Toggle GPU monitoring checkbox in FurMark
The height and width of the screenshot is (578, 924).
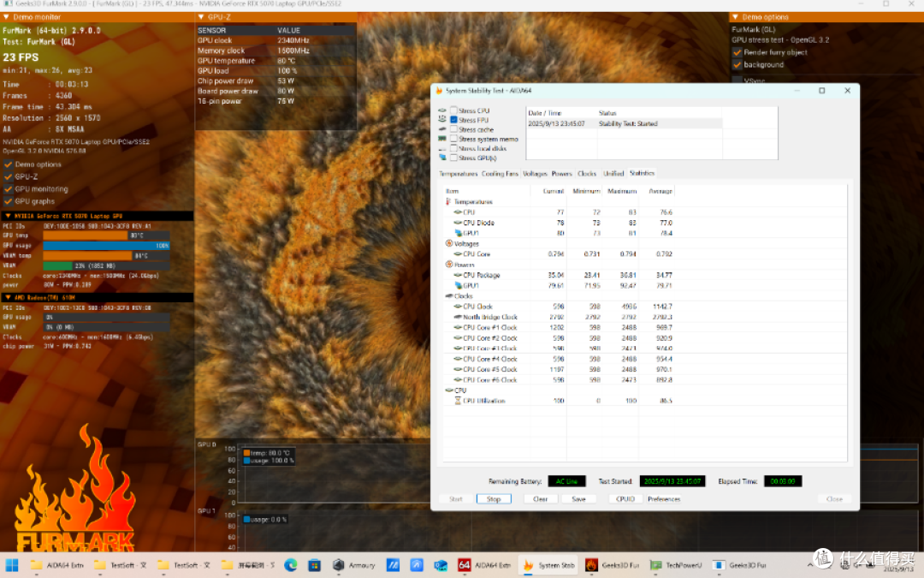(x=9, y=188)
